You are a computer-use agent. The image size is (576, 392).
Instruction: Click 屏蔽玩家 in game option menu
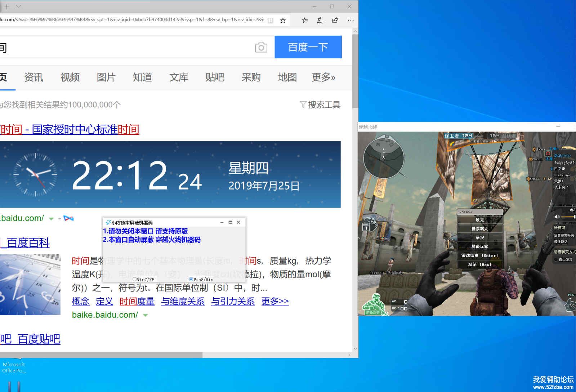tap(480, 247)
